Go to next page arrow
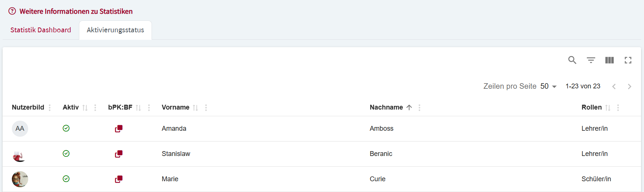This screenshot has height=192, width=644. 629,87
